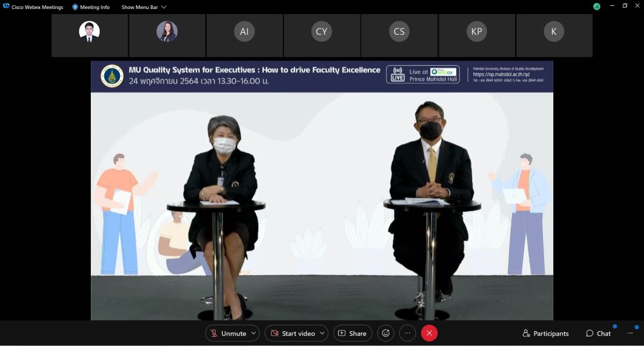Click the Cisco Webex Meetings logo icon

(x=6, y=6)
